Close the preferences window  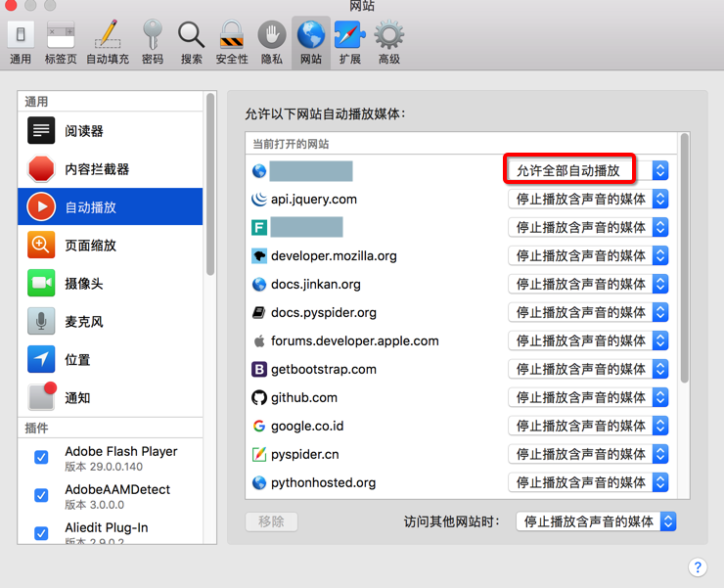point(11,5)
